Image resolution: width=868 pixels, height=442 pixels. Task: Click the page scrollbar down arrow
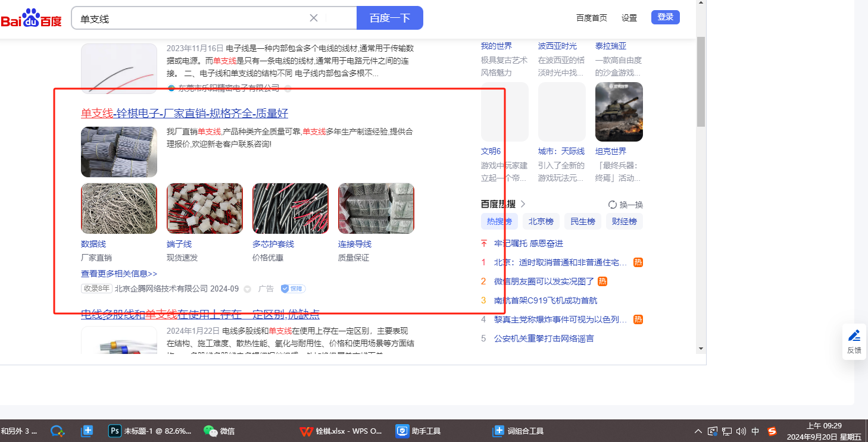[x=701, y=349]
